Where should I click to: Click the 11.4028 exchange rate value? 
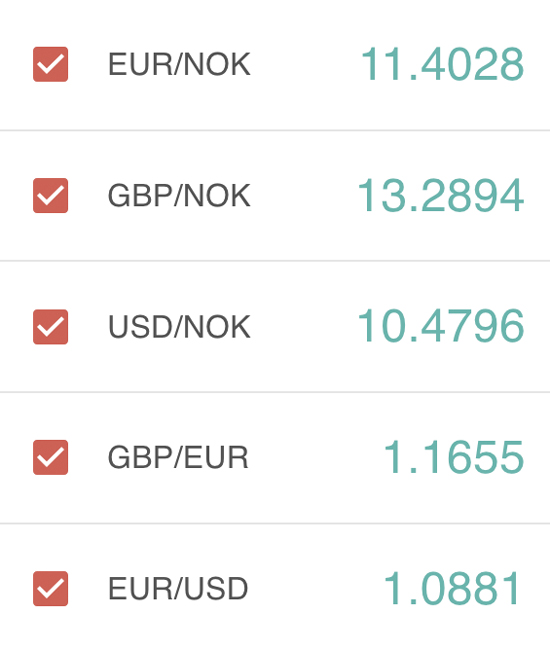coord(443,64)
